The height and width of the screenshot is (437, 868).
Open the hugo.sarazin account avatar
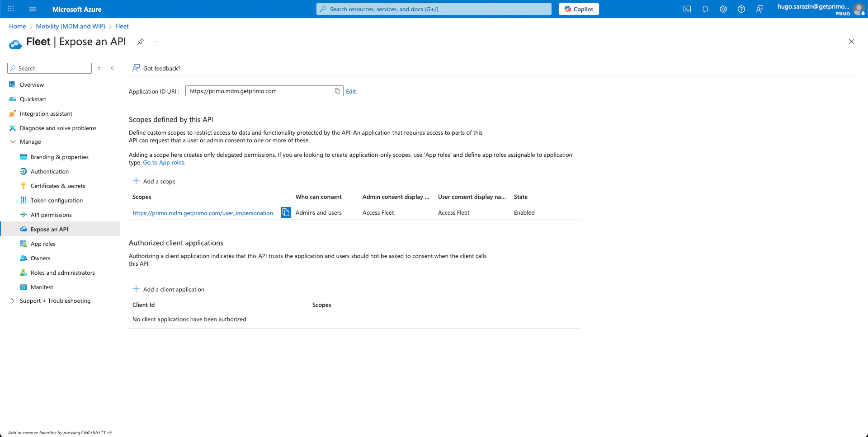pyautogui.click(x=859, y=9)
